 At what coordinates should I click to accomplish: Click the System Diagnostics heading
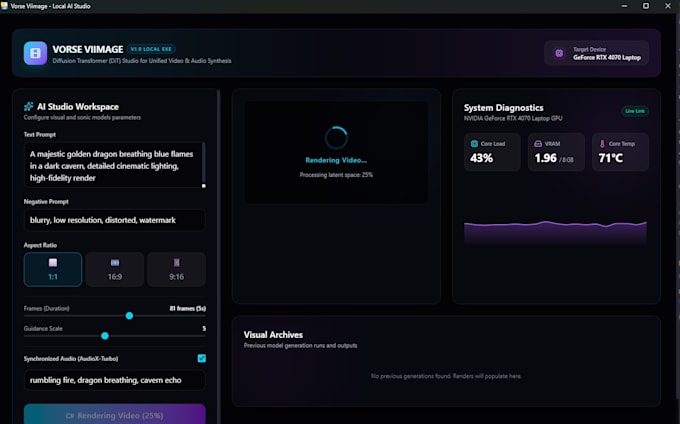tap(503, 108)
